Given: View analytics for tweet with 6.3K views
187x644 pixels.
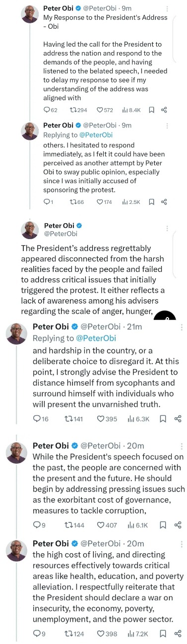Looking at the screenshot, I should coord(138,419).
